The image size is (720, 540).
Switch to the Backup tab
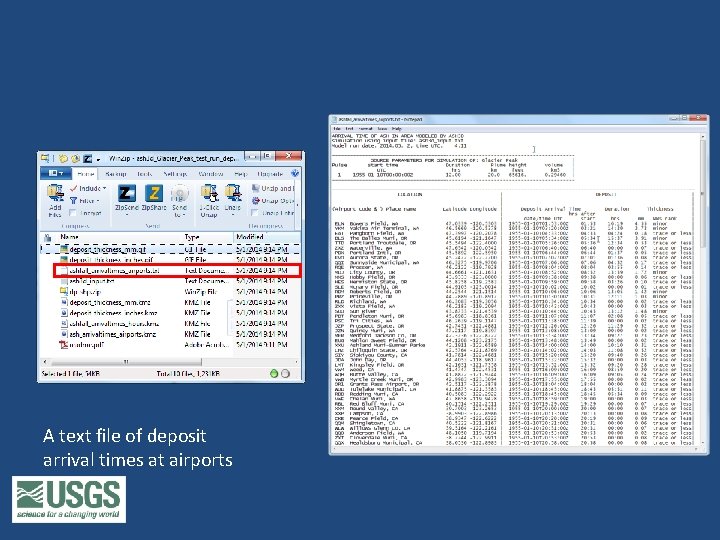115,174
